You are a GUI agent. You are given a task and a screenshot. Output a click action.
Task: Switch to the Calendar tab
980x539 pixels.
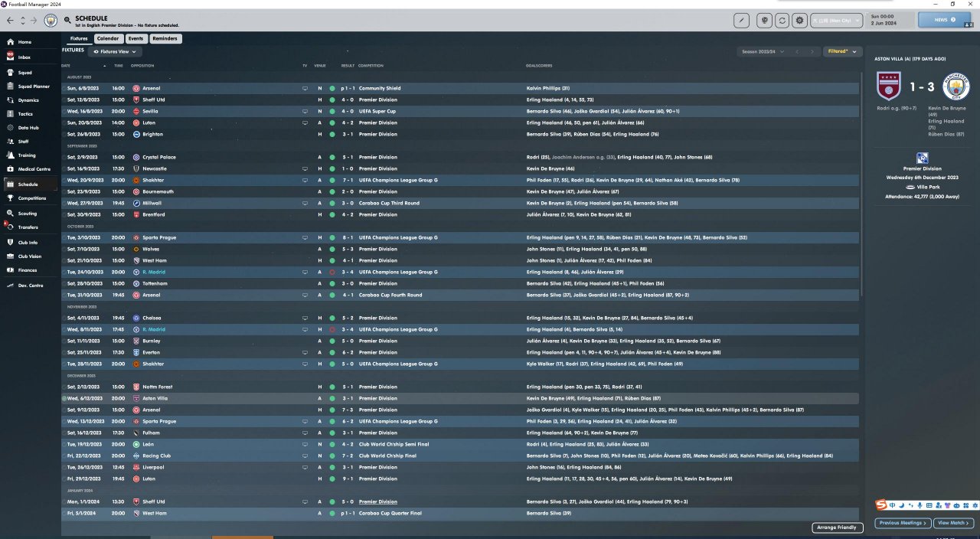pos(108,38)
